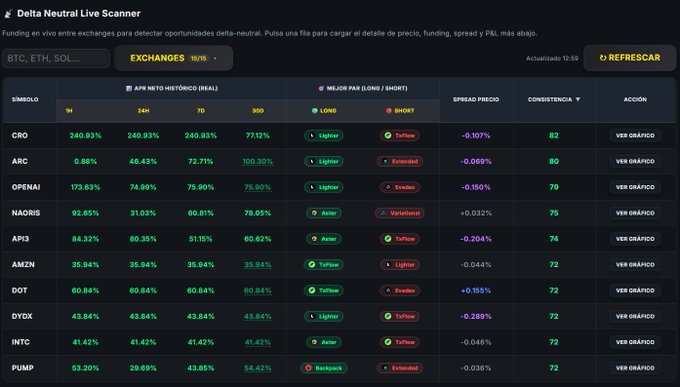The width and height of the screenshot is (680, 387).
Task: Sort by the 24H column header
Action: click(143, 111)
